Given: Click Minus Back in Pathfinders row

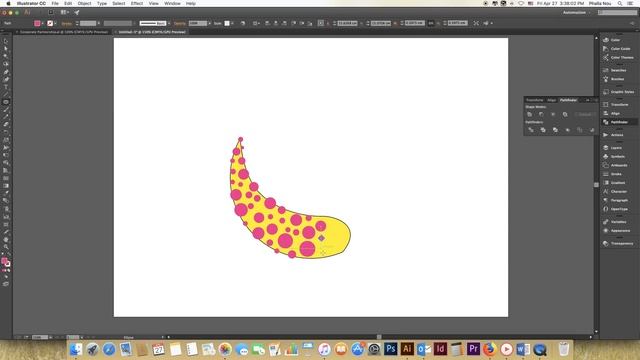Looking at the screenshot, I should (592, 130).
